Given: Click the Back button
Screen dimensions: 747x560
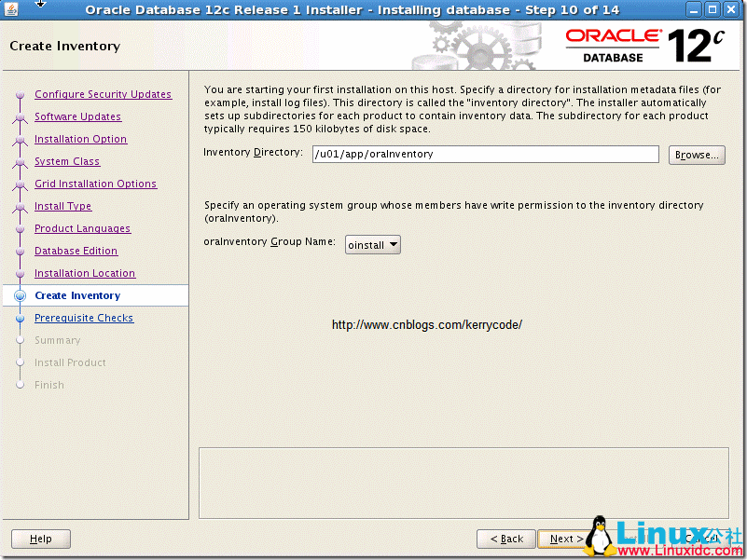Looking at the screenshot, I should coord(505,539).
